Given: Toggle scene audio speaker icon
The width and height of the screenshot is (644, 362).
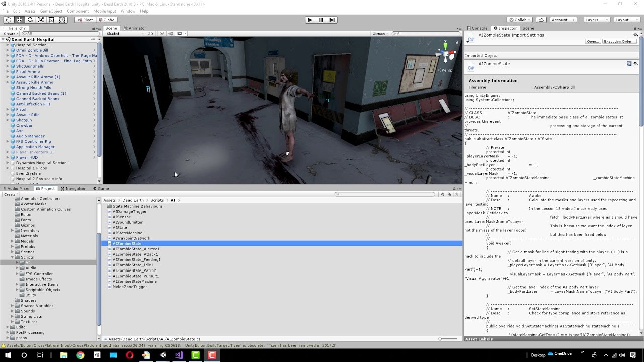Looking at the screenshot, I should click(171, 34).
